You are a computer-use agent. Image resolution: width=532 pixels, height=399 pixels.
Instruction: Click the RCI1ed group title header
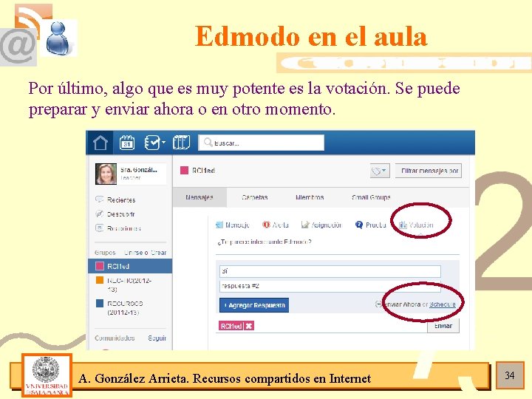(204, 171)
